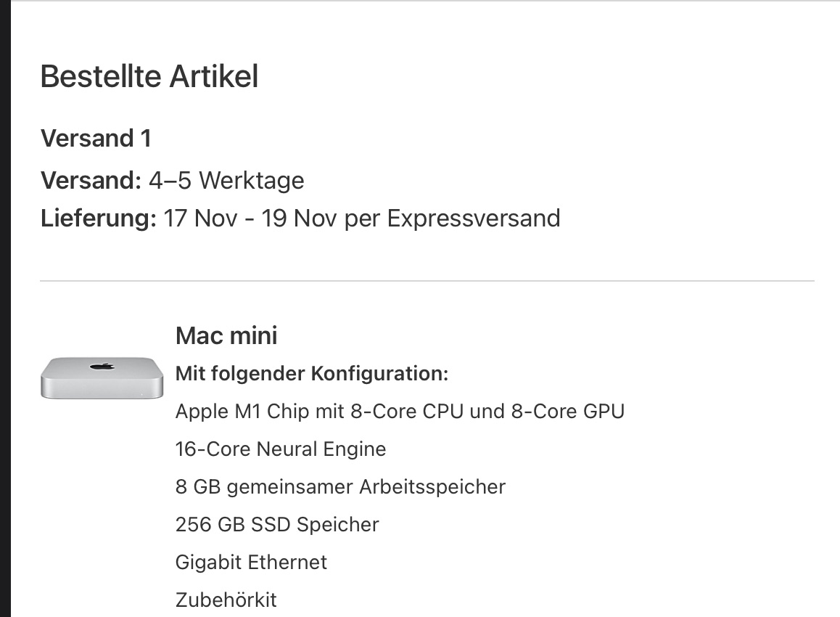
Task: Click the bold Lieferung label
Action: pos(99,218)
